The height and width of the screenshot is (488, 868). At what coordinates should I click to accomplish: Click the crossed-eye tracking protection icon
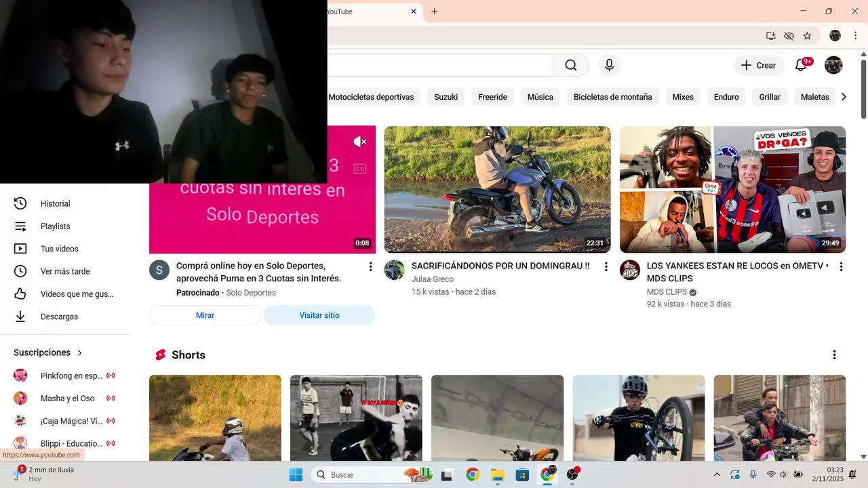click(x=789, y=36)
